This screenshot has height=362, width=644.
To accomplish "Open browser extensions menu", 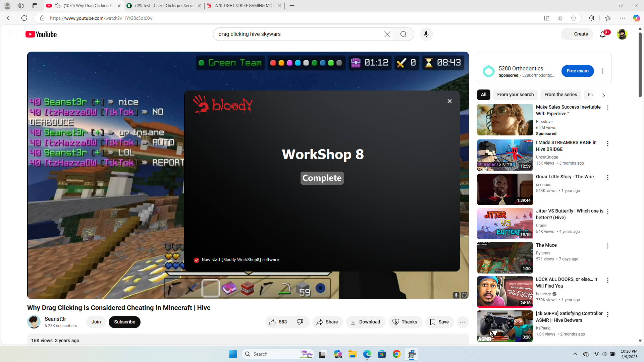I will [x=591, y=18].
